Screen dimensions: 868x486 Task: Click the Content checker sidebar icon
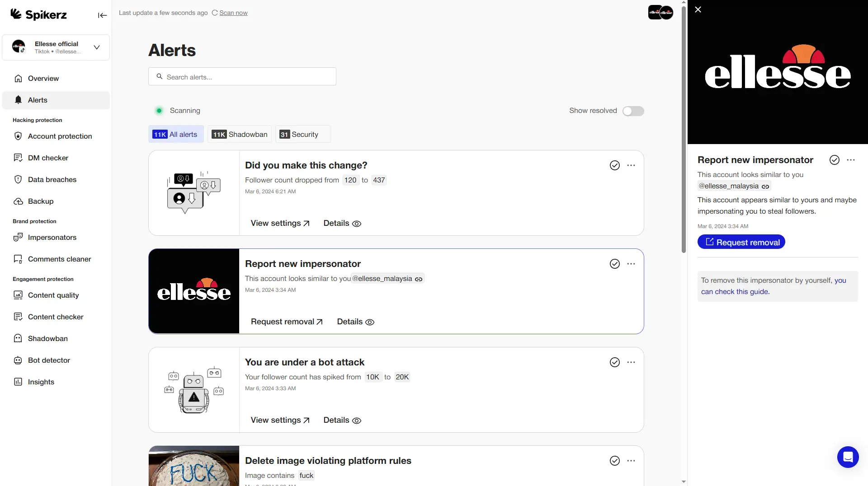(18, 317)
